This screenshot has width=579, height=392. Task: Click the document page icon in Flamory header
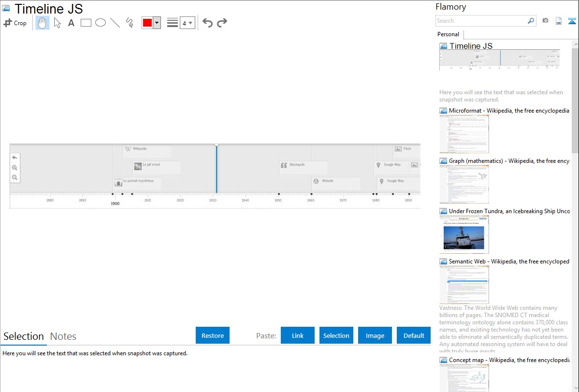click(x=559, y=21)
